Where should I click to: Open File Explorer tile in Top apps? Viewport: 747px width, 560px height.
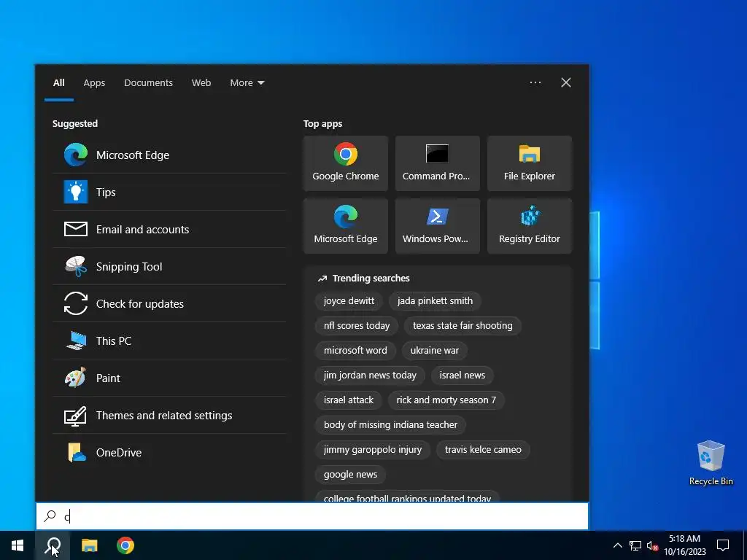point(530,163)
